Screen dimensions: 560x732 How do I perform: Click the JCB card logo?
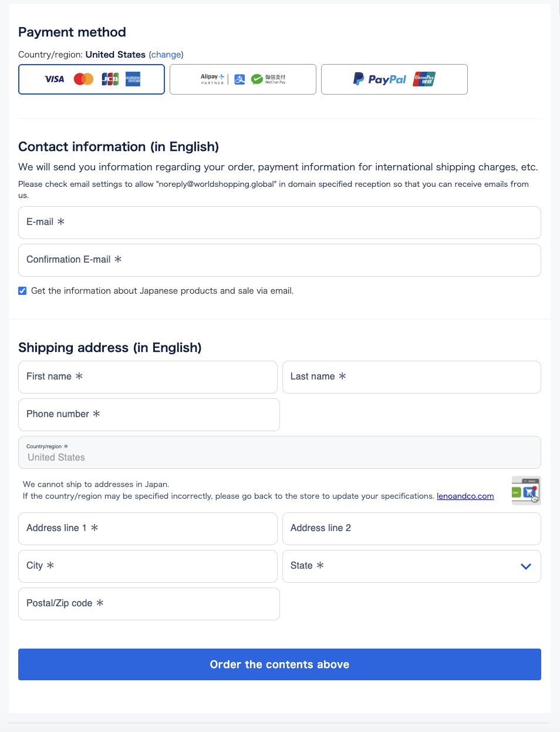(110, 79)
